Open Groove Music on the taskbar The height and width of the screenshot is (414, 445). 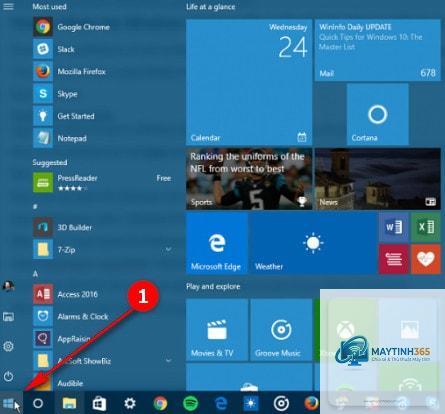tap(281, 403)
